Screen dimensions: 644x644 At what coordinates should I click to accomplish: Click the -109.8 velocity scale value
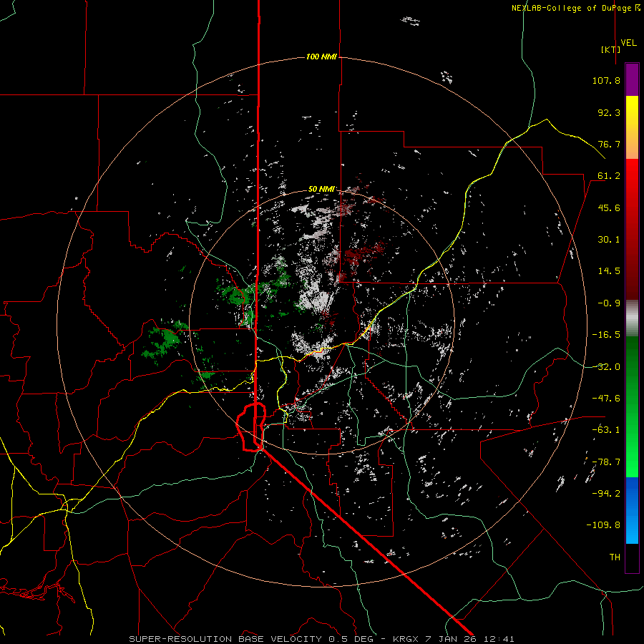(603, 525)
